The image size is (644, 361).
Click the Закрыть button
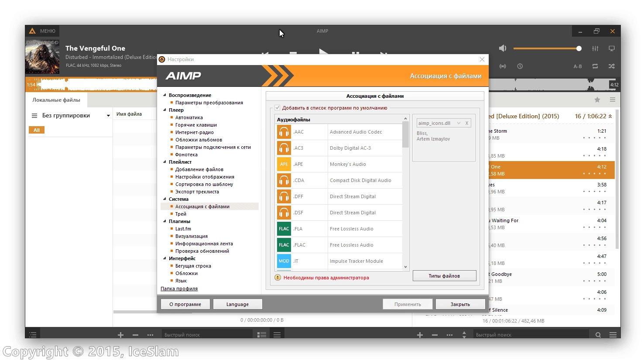pos(460,304)
